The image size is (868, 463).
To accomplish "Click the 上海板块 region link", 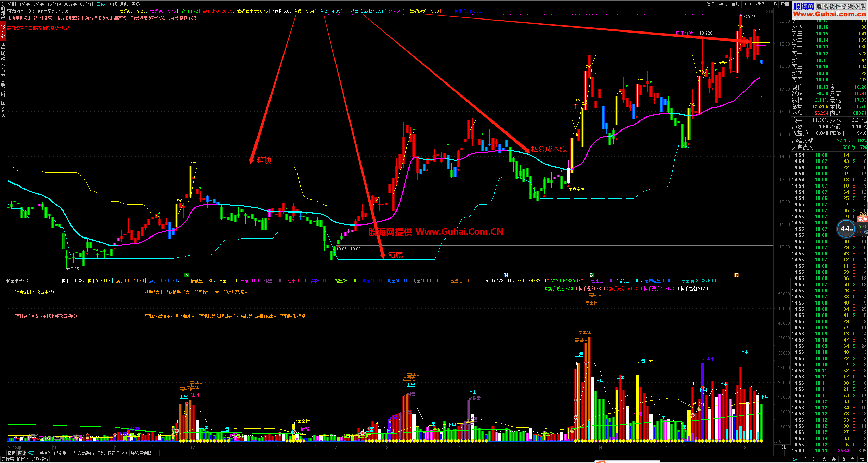I will (89, 18).
